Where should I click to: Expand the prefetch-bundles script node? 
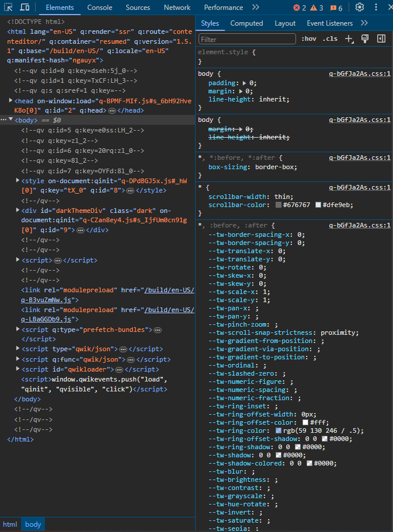(18, 329)
